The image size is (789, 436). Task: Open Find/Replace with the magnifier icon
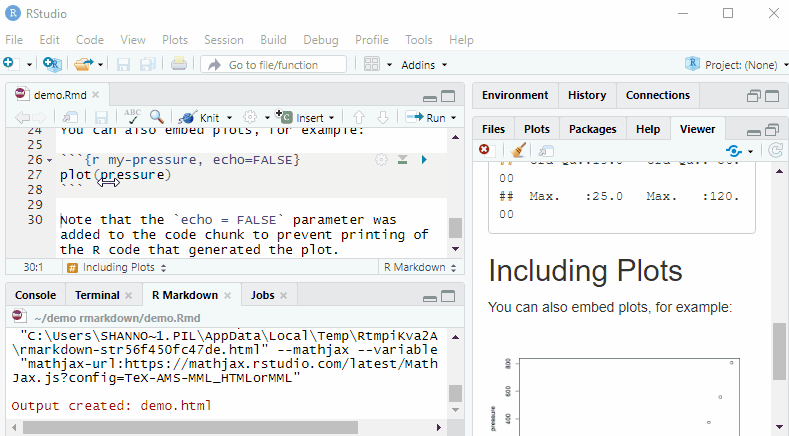(156, 117)
